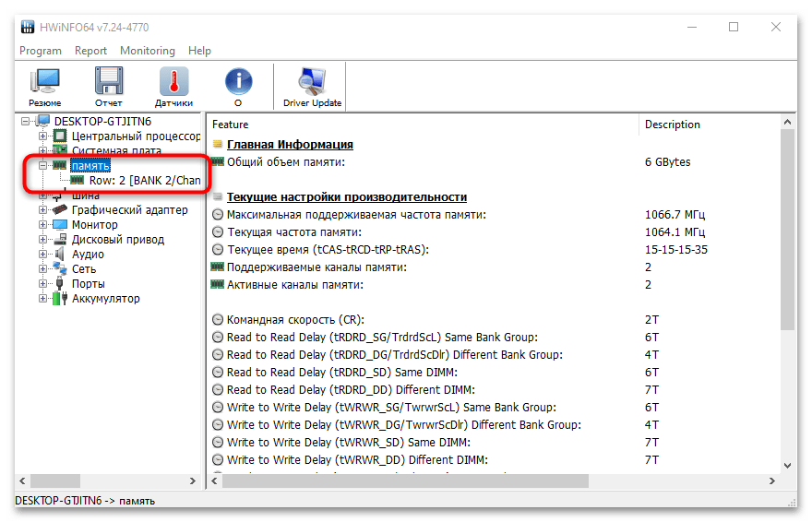Click the 6 GBytes value

coord(667,162)
